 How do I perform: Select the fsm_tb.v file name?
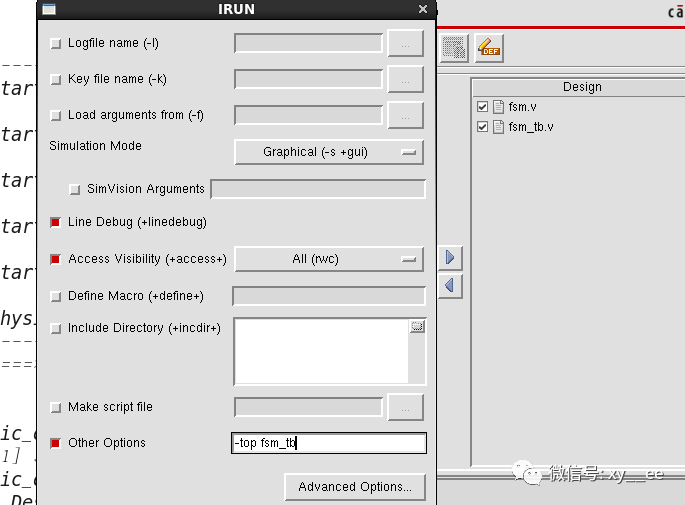531,127
